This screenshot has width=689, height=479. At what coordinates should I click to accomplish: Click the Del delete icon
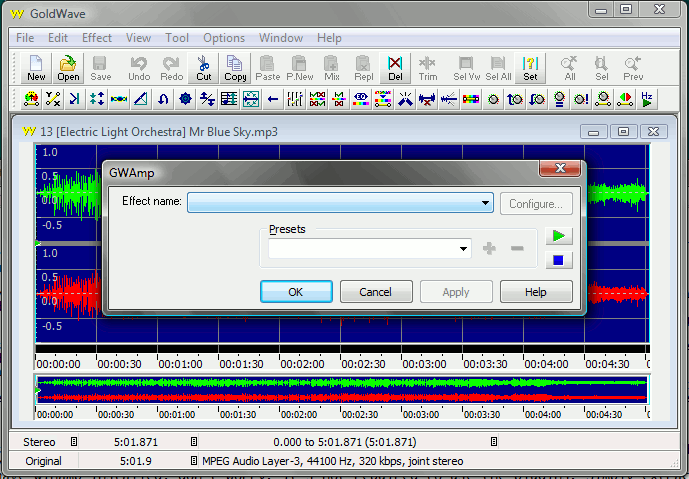pyautogui.click(x=395, y=68)
